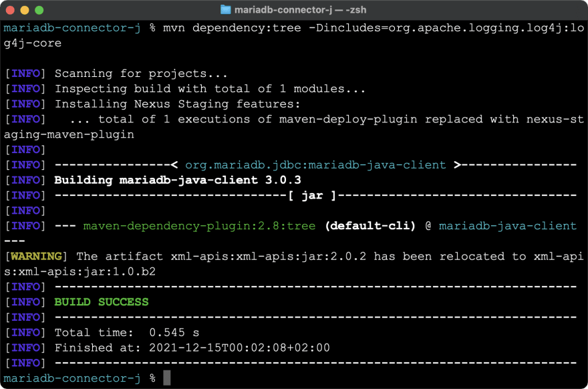This screenshot has width=588, height=389.
Task: Click the 'BUILD SUCCESS' message
Action: pos(102,302)
